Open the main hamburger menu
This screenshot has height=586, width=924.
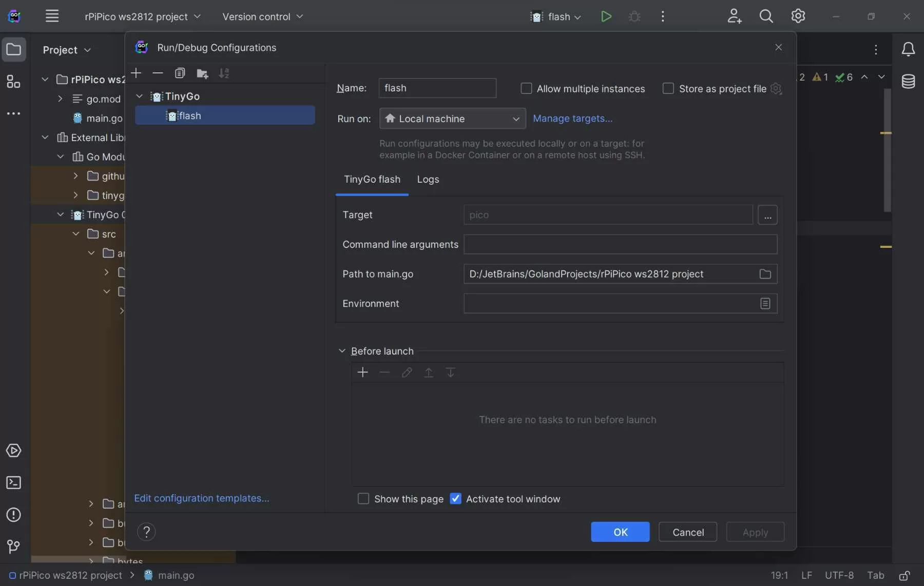(x=52, y=16)
